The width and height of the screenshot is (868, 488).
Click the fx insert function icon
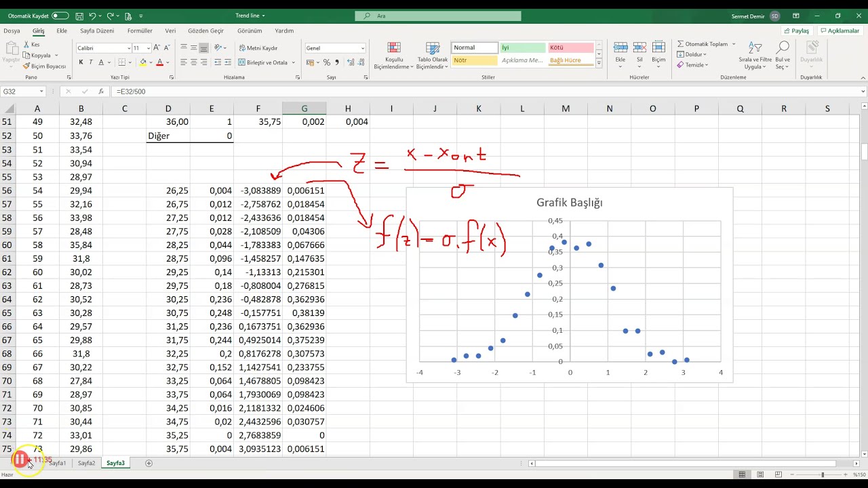(x=101, y=91)
